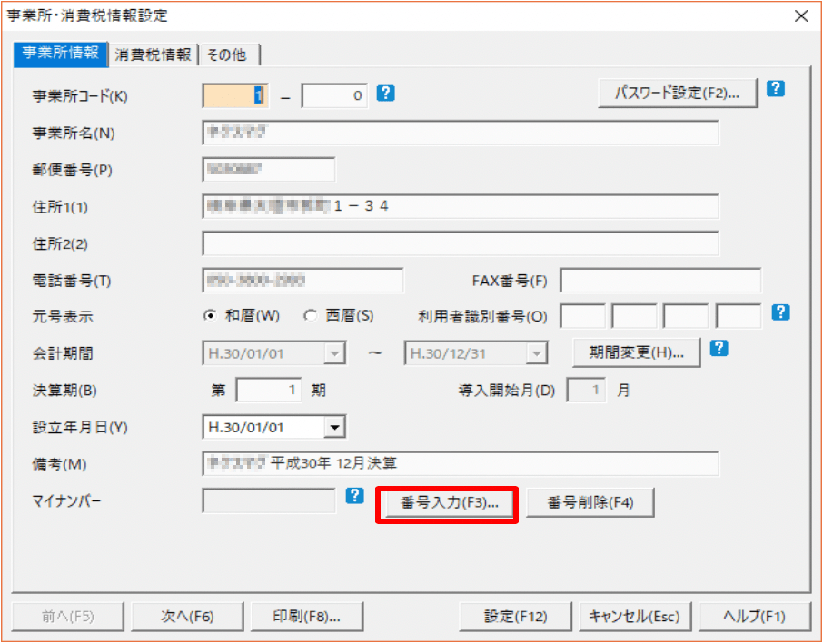Click the third 利用者識別番号 box
This screenshot has width=823, height=644.
[686, 316]
